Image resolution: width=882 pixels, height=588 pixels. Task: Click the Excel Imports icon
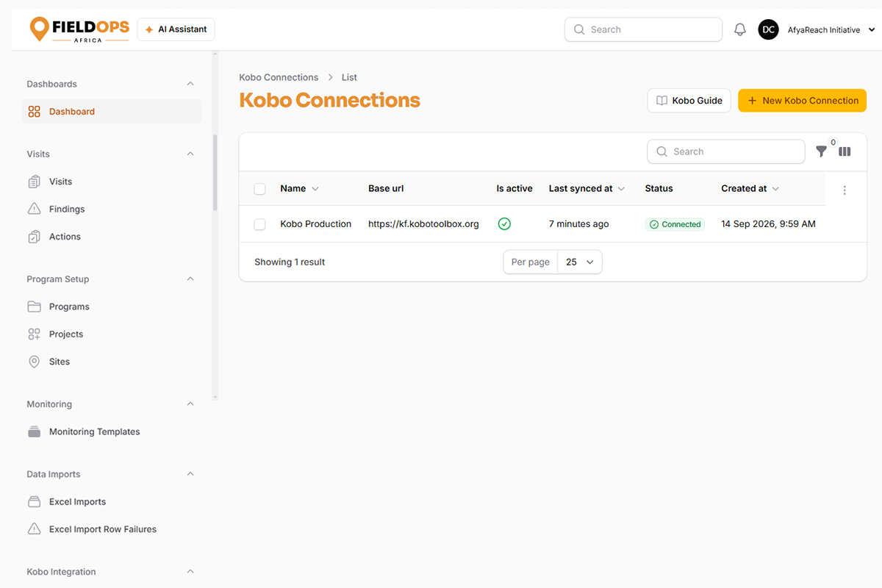point(35,502)
